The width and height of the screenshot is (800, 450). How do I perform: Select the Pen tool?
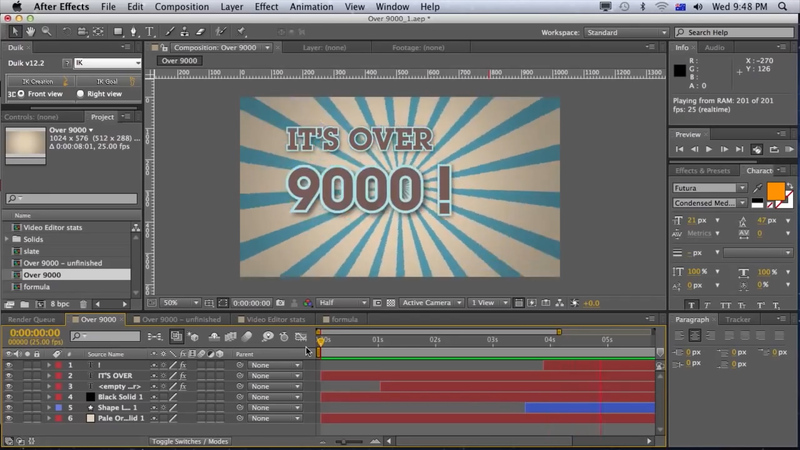(134, 32)
